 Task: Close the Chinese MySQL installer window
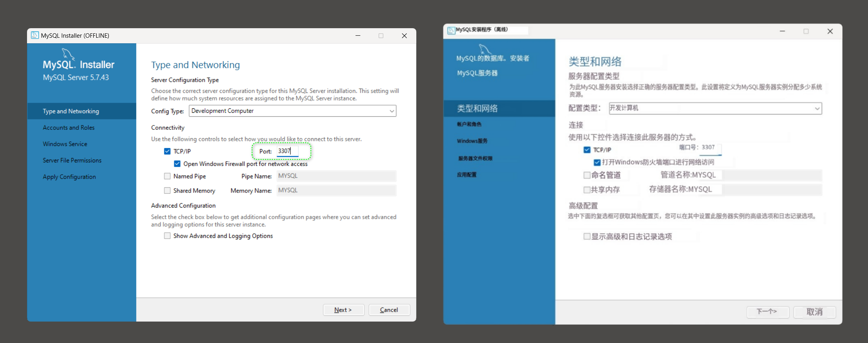click(x=830, y=31)
